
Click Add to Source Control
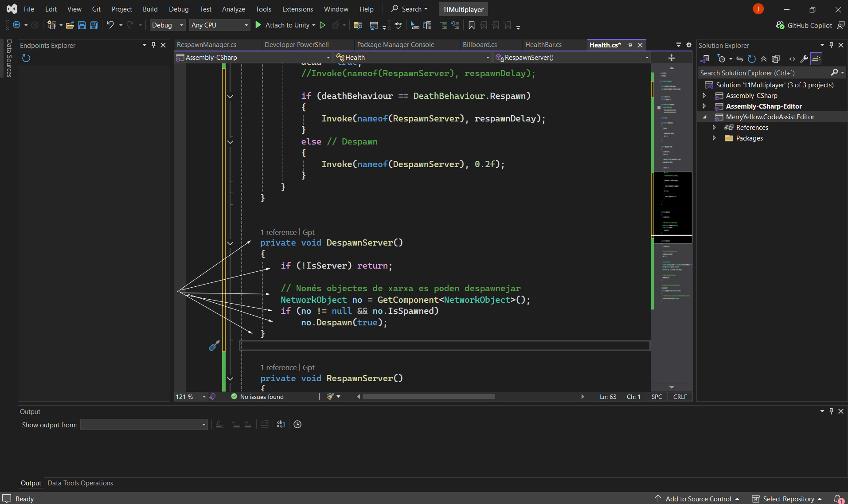click(x=698, y=499)
